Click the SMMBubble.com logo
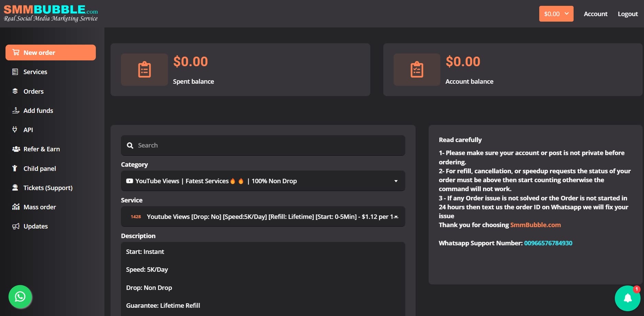Viewport: 644px width, 316px height. 51,13
